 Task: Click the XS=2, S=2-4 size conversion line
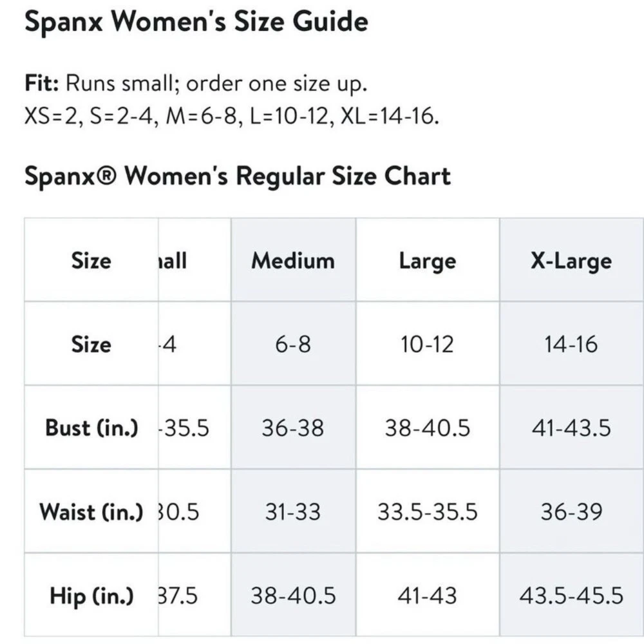coord(231,118)
